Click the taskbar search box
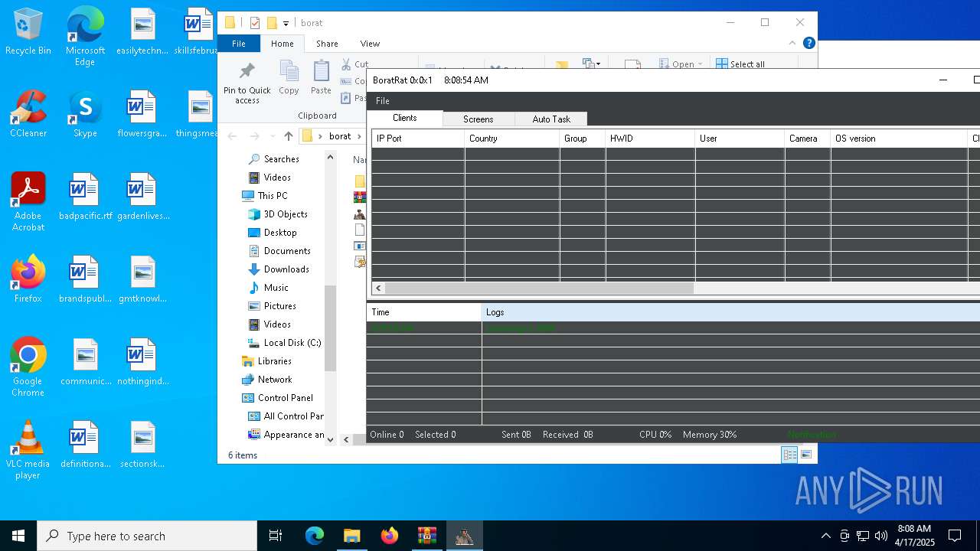Viewport: 980px width, 551px height. click(147, 536)
